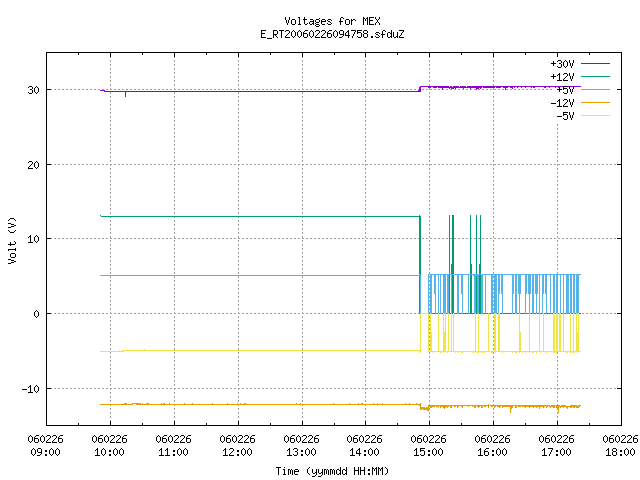This screenshot has height=480, width=640.
Task: Click the 14:00 time tick label
Action: click(364, 452)
